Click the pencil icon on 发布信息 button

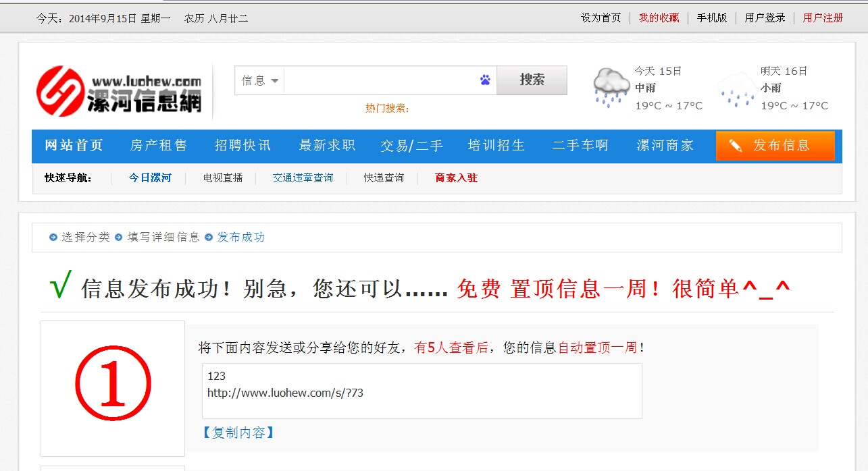(x=736, y=146)
